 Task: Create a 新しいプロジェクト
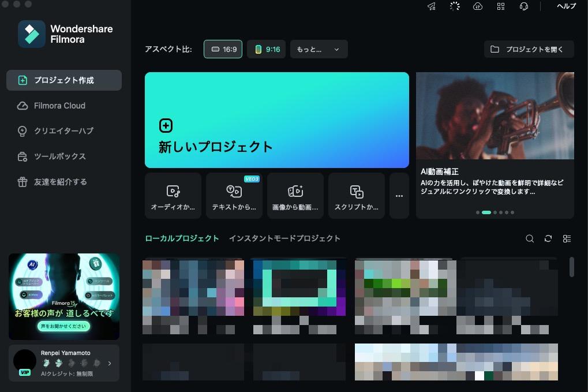277,120
